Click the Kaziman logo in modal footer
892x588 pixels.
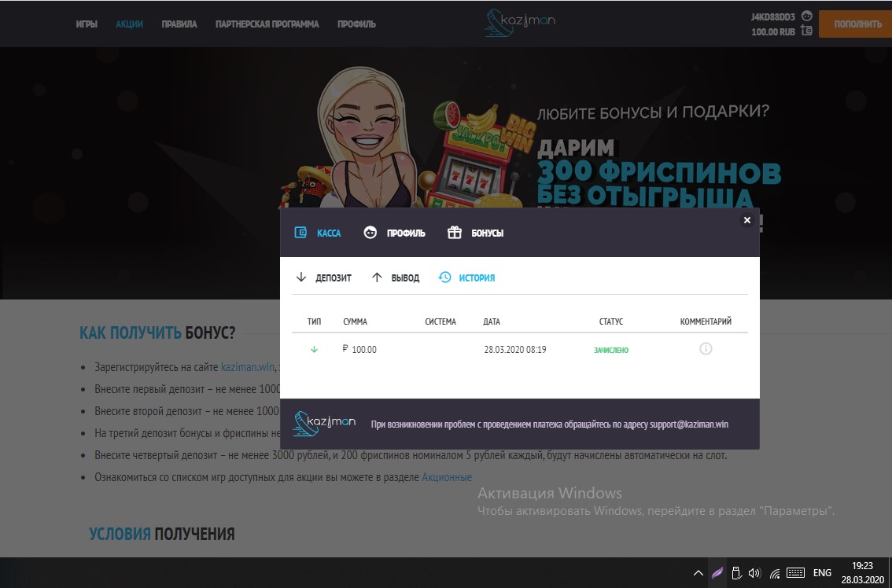324,424
